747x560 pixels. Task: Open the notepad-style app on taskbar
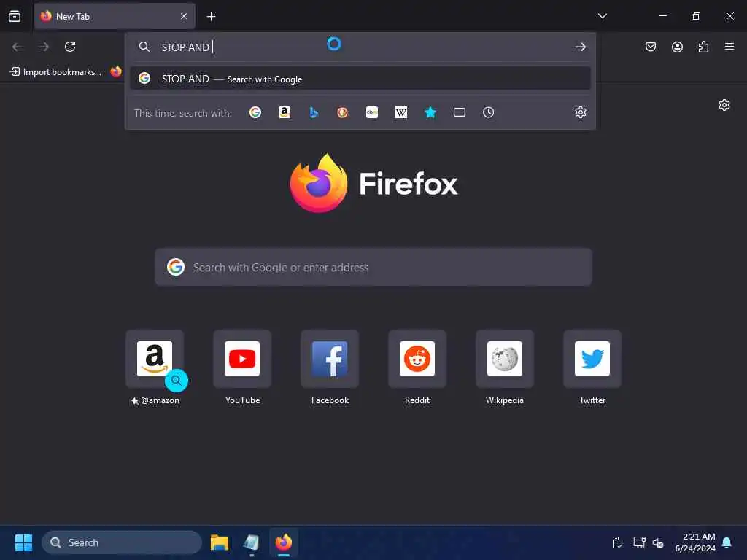(252, 542)
